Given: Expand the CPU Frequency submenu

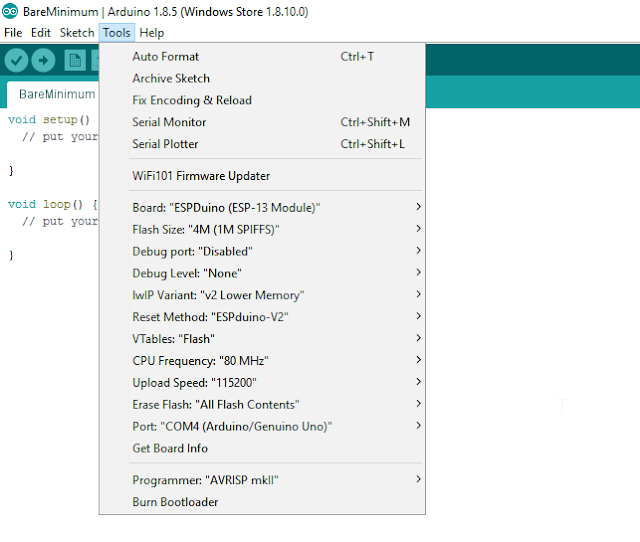Looking at the screenshot, I should (262, 361).
